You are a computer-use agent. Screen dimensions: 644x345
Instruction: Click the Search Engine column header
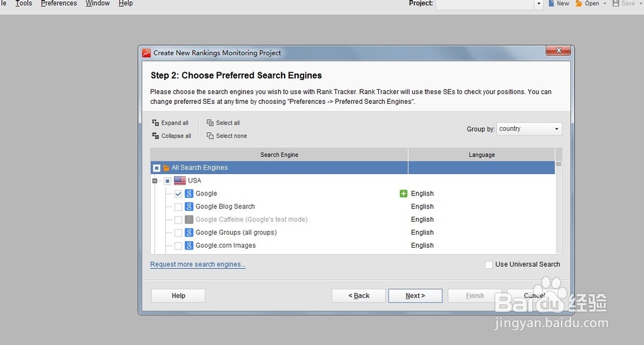pos(279,155)
